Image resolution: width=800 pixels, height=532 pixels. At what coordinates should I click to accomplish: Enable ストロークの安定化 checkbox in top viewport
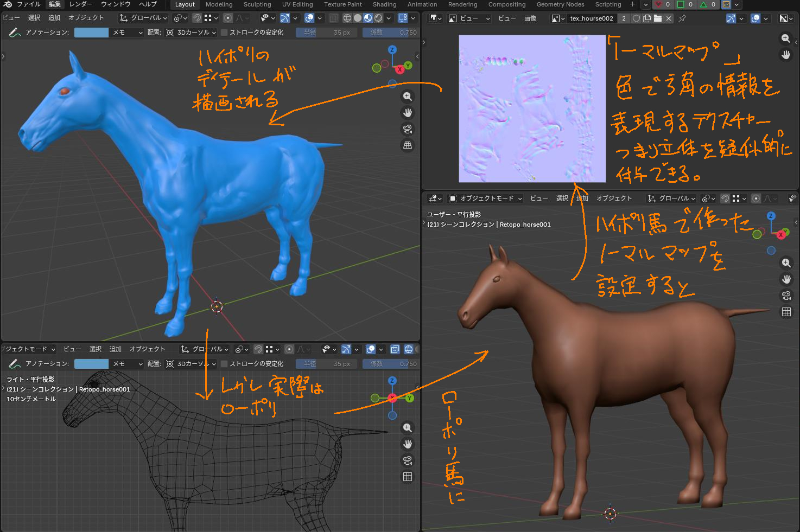224,33
